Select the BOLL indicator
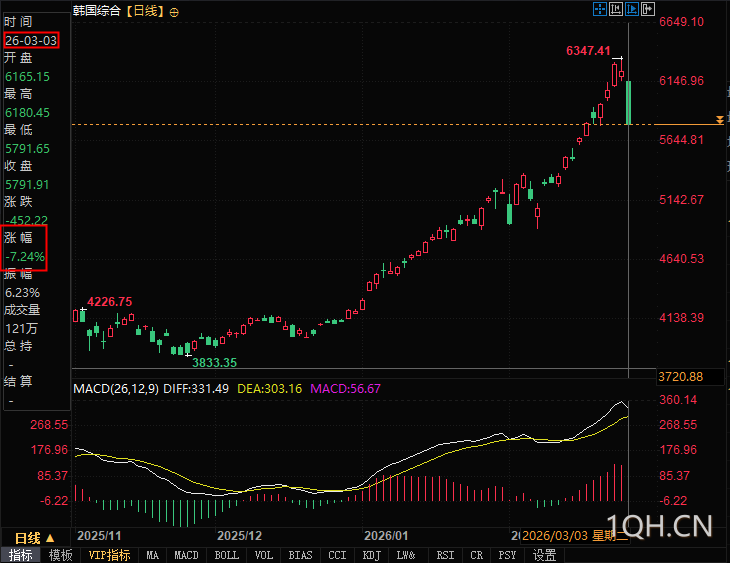730x563 pixels. tap(227, 555)
